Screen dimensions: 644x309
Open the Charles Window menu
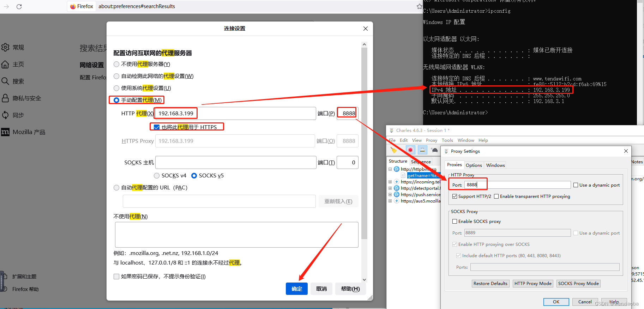[x=466, y=140]
